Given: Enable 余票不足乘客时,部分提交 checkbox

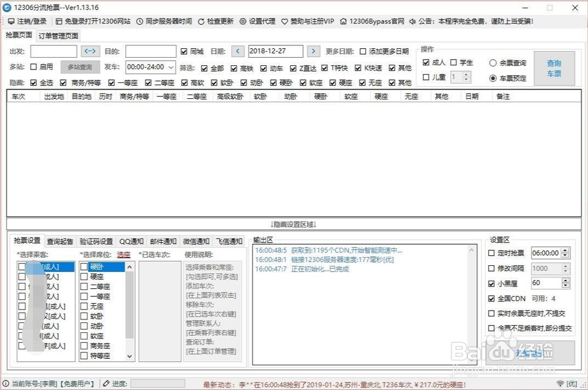Looking at the screenshot, I should coord(491,328).
